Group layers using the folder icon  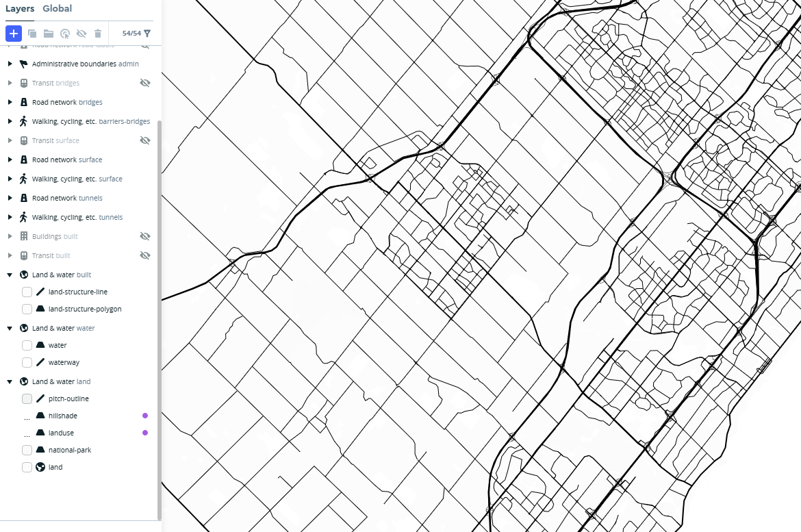tap(49, 33)
